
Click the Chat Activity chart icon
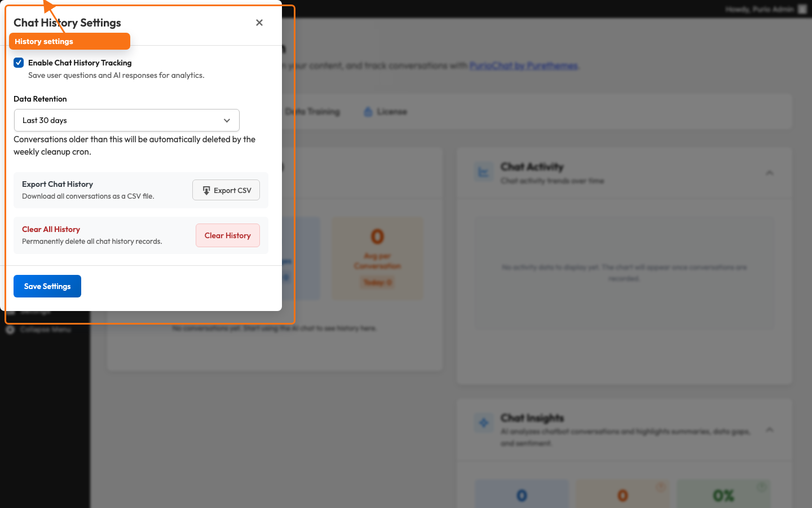coord(484,172)
